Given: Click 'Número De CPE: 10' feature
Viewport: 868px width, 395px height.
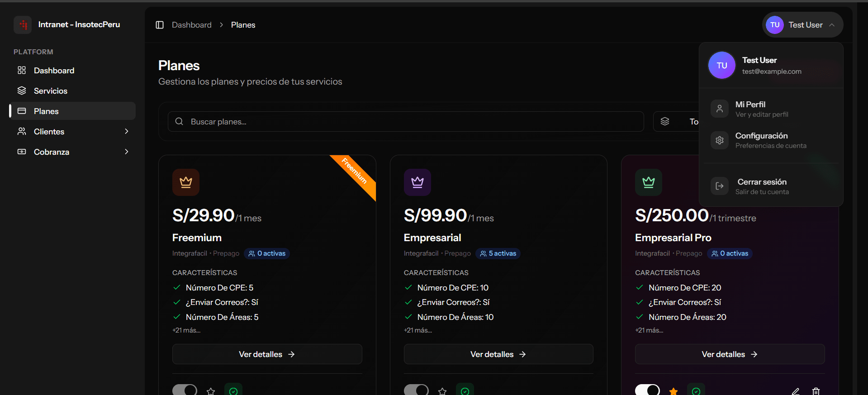Looking at the screenshot, I should 453,288.
